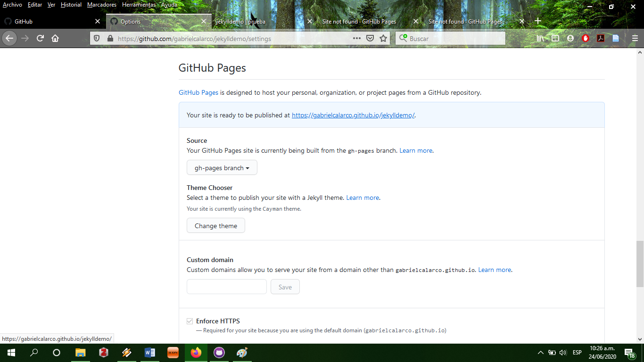Image resolution: width=644 pixels, height=362 pixels.
Task: Bookmark this page with the star icon
Action: [383, 38]
